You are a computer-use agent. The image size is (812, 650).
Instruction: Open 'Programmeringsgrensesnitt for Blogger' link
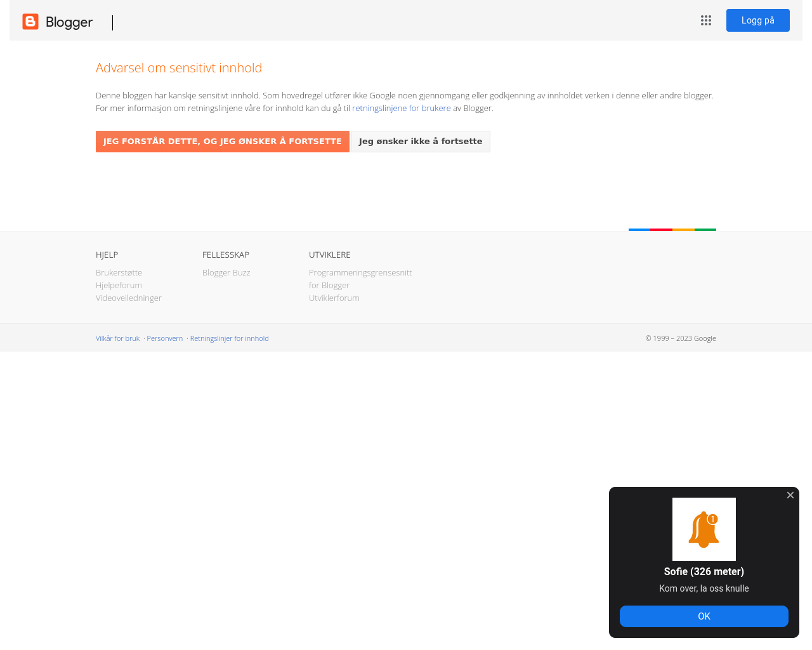360,279
